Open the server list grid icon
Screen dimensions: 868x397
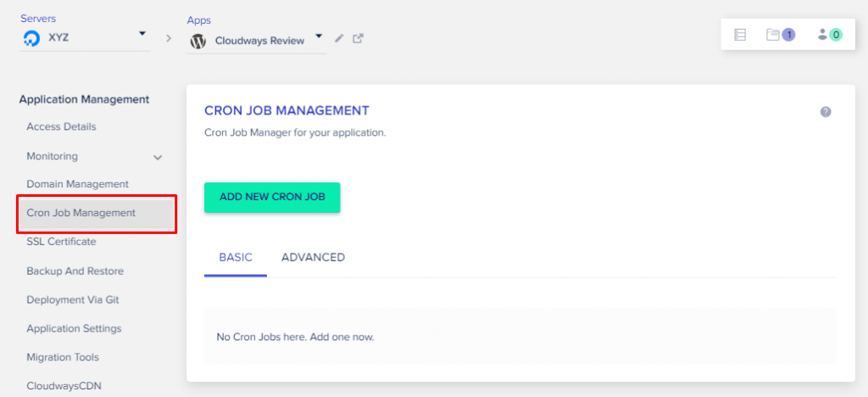coord(740,35)
